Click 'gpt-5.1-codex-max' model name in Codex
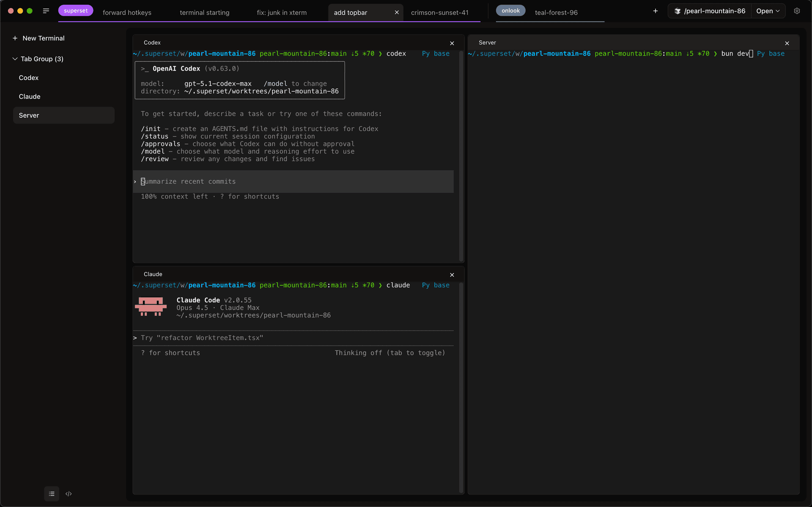Image resolution: width=812 pixels, height=507 pixels. [x=218, y=84]
